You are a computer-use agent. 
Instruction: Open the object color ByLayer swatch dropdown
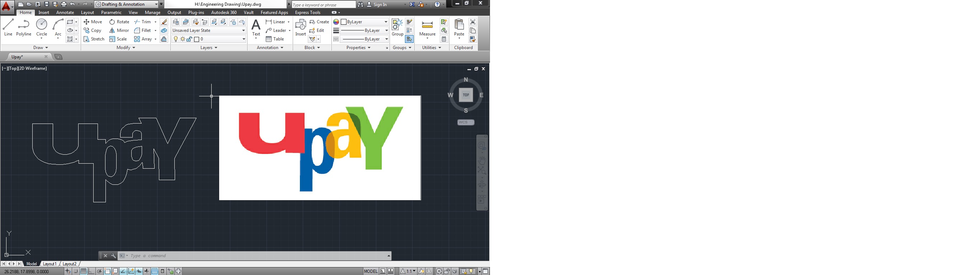pyautogui.click(x=364, y=21)
